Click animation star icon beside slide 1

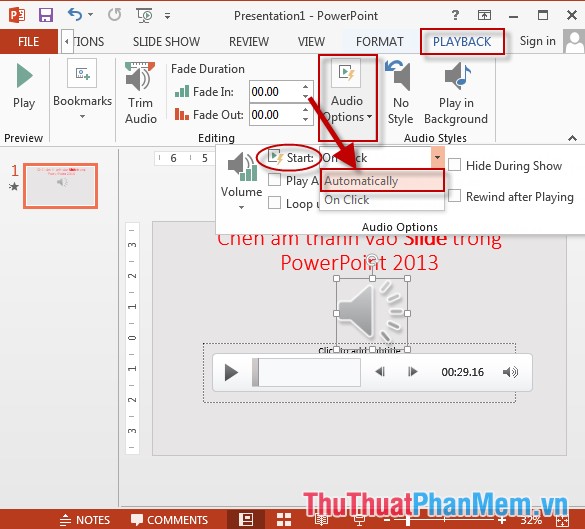14,186
